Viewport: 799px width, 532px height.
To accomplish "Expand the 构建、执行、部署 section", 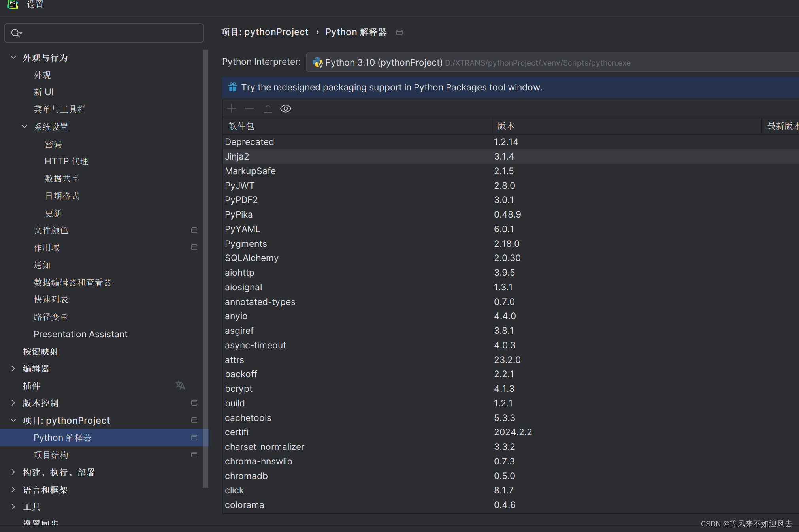I will point(13,472).
